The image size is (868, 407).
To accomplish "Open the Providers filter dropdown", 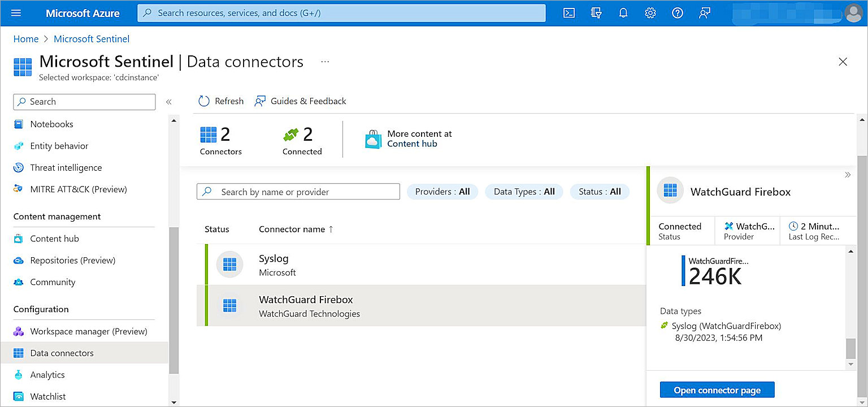I will (442, 192).
